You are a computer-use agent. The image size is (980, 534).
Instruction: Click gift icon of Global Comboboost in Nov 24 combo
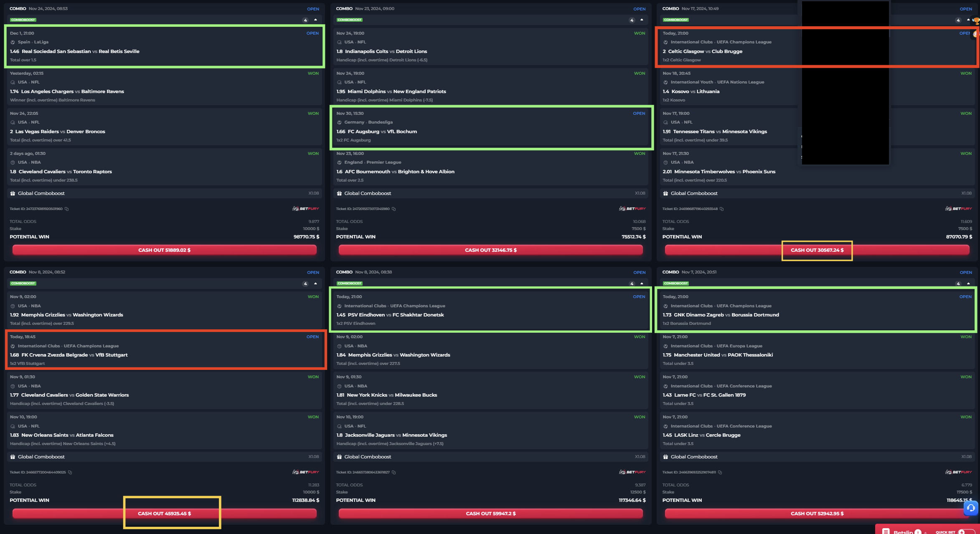point(13,193)
